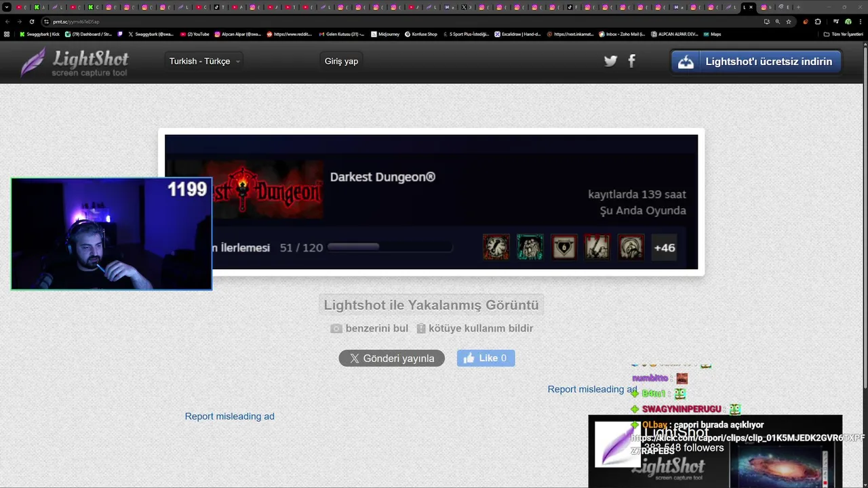Open the (79) Dashboard bookmark
This screenshot has width=868, height=488.
(x=88, y=34)
